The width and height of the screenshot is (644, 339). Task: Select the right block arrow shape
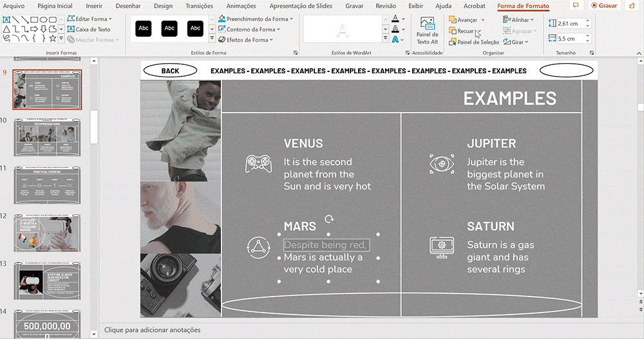coord(34,29)
